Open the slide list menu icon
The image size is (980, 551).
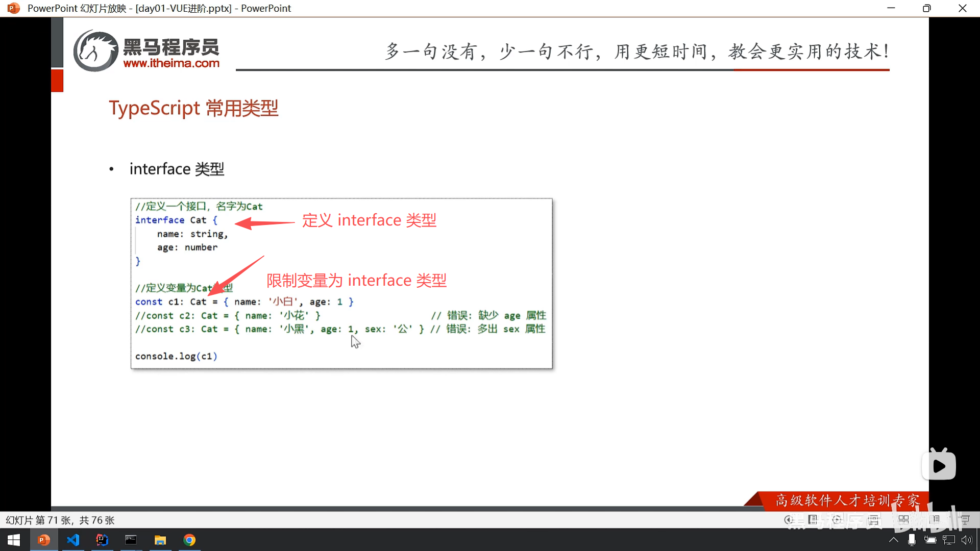click(x=813, y=520)
